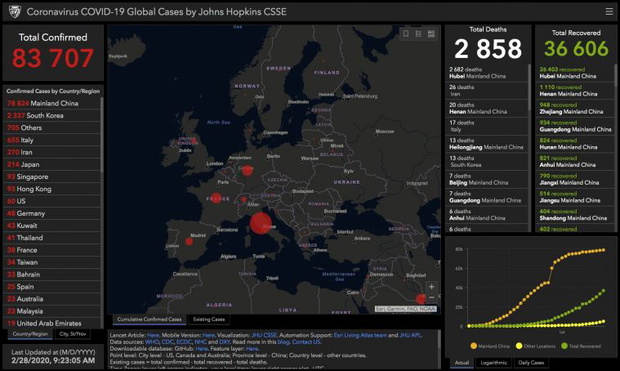Select Iran in confirmed cases list
This screenshot has width=620, height=371.
pos(52,152)
